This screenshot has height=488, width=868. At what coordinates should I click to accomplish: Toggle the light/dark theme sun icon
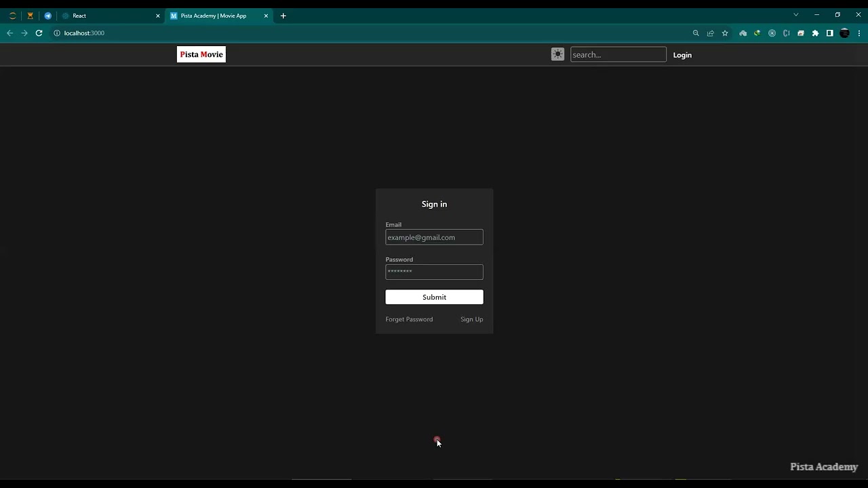557,54
